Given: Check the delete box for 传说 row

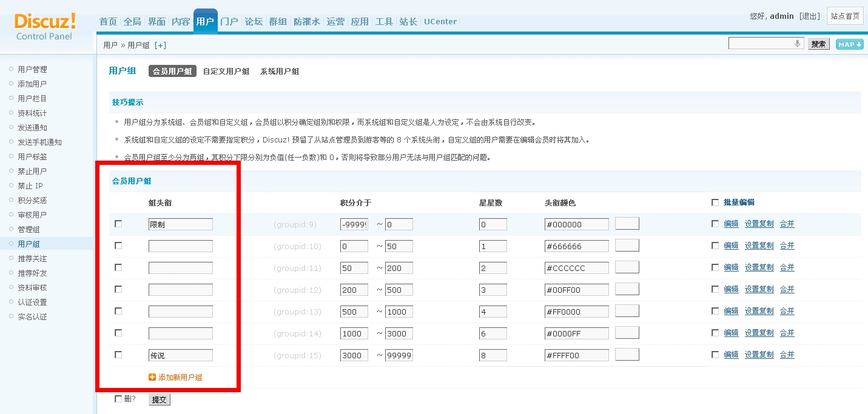Looking at the screenshot, I should (118, 355).
